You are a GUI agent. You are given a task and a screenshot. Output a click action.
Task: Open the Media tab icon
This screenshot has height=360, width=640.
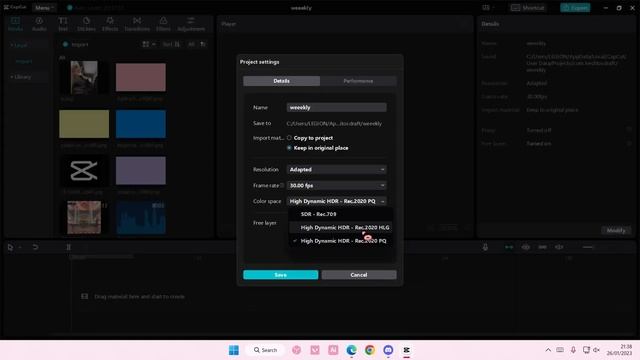[x=15, y=24]
